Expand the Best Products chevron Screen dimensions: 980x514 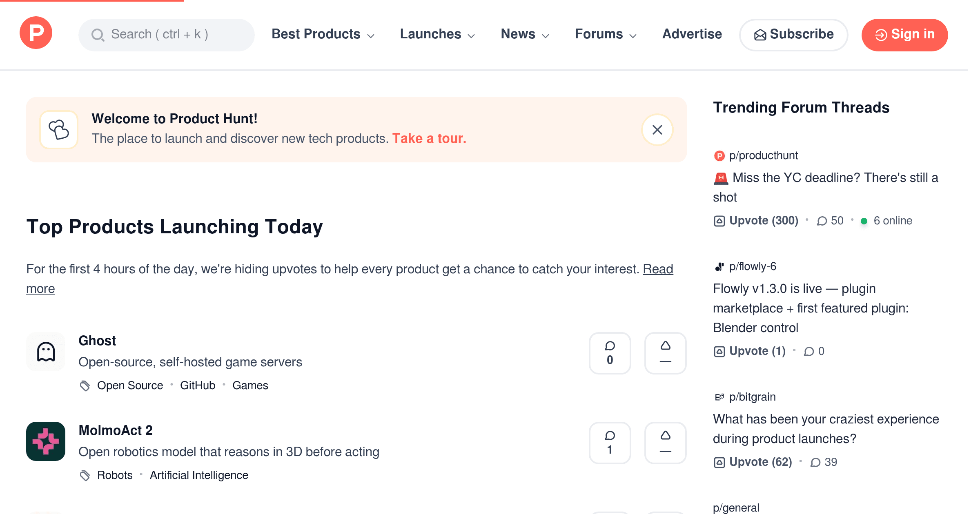tap(371, 36)
